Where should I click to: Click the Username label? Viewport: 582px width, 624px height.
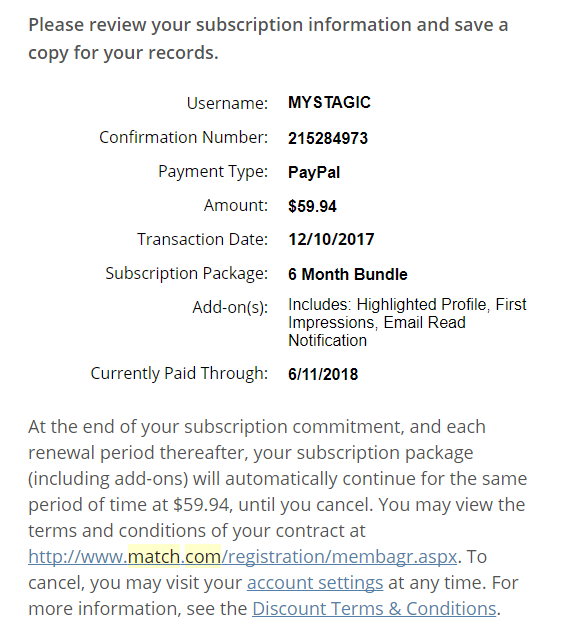[x=227, y=103]
